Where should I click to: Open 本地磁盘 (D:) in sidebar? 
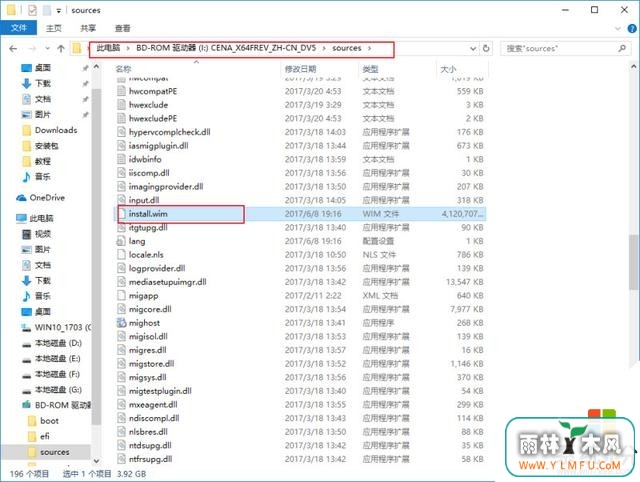pos(58,343)
